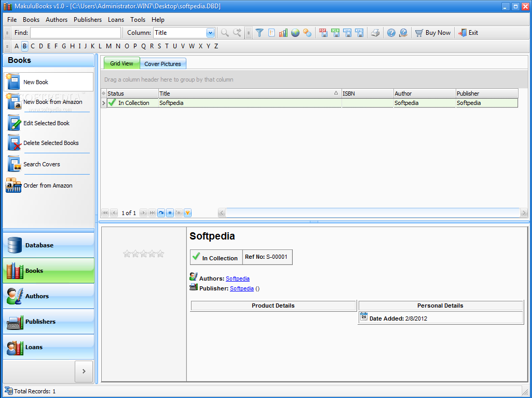Follow the Softpedia publisher link
The width and height of the screenshot is (532, 398).
[x=241, y=288]
